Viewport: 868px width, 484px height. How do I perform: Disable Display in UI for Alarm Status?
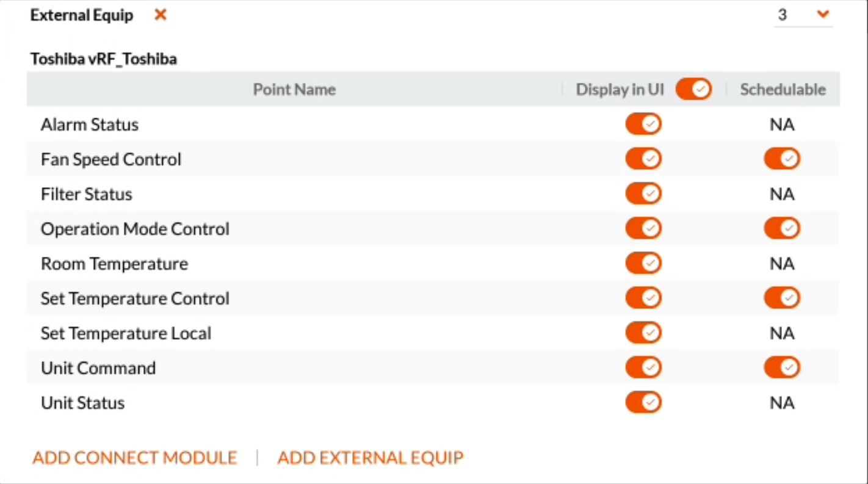643,125
